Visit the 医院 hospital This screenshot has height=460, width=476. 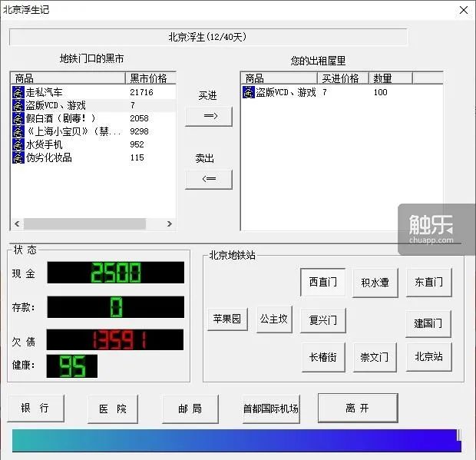pyautogui.click(x=113, y=409)
